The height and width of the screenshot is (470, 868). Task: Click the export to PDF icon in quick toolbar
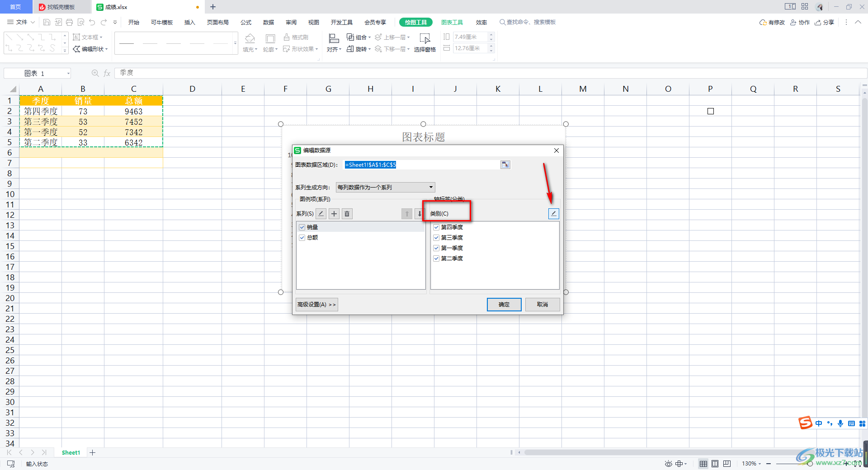click(58, 22)
